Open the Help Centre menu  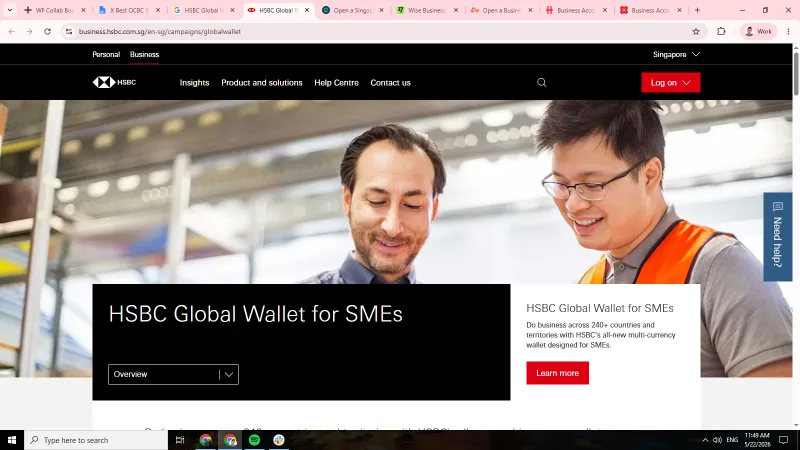click(336, 83)
